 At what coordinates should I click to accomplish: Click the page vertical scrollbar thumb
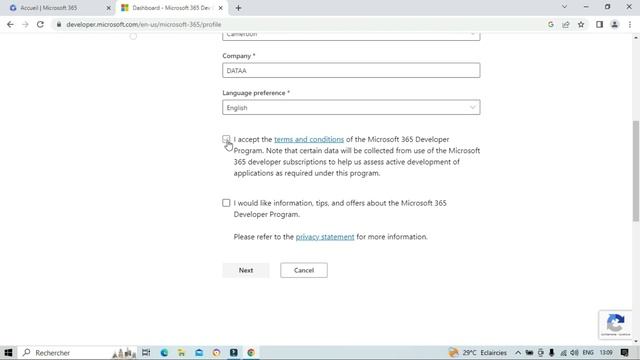click(636, 171)
